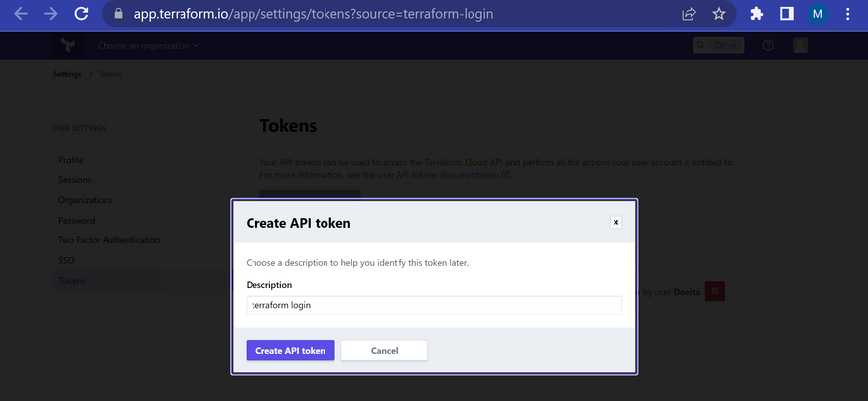Go to Two Factor Authentication settings
868x401 pixels.
[x=108, y=240]
